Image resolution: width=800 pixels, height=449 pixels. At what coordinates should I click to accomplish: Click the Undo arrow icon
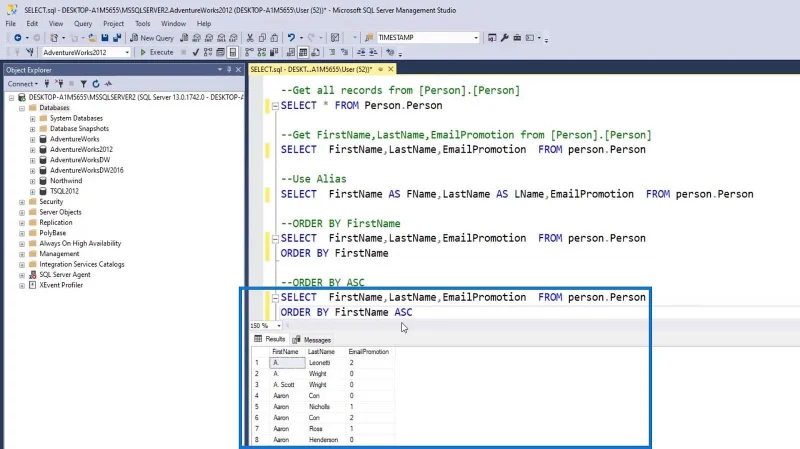coord(291,38)
